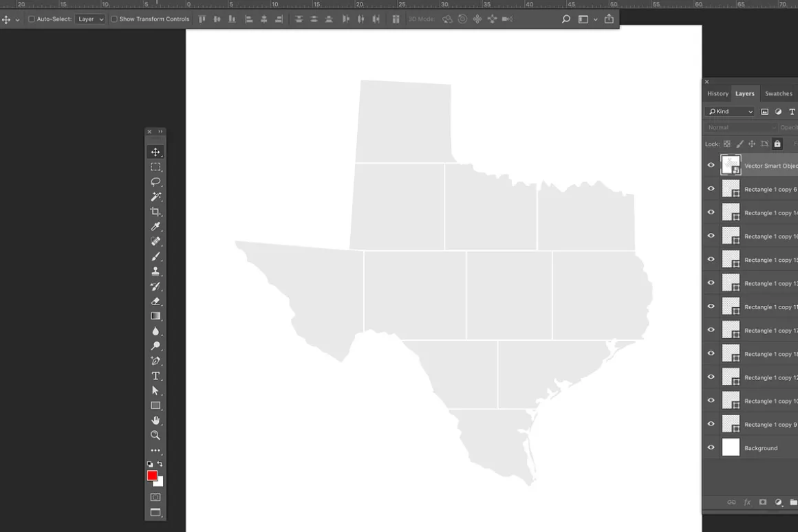This screenshot has height=532, width=798.
Task: Change the screen mode from the toolbox
Action: (155, 512)
